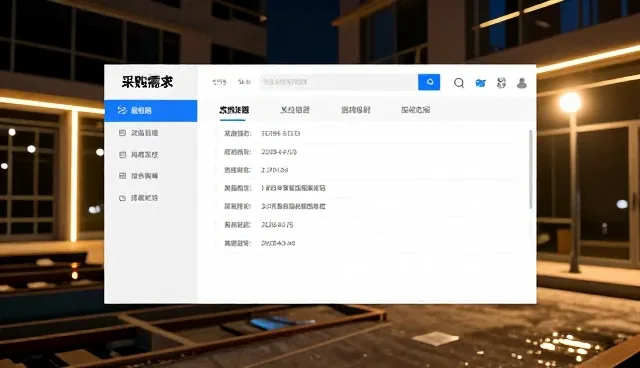Open the fifth sidebar menu entry label
Image resolution: width=640 pixels, height=368 pixels.
[144, 198]
